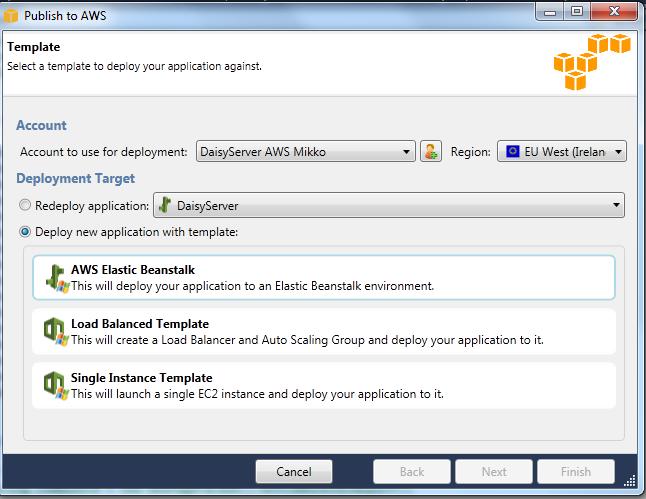This screenshot has width=646, height=499.
Task: Expand the Redeploy application DaisyServer dropdown
Action: (x=389, y=205)
